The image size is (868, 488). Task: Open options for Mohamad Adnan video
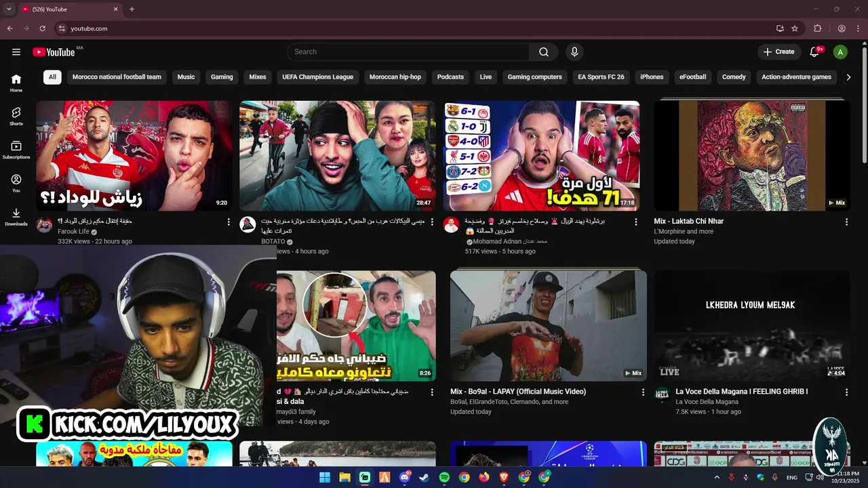(x=635, y=222)
